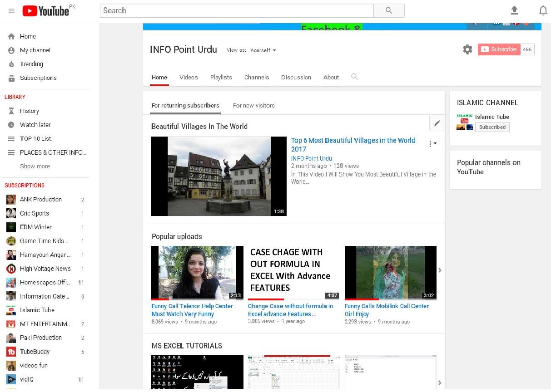The image size is (551, 392).
Task: Open the vidIQ channel avatar
Action: point(11,379)
